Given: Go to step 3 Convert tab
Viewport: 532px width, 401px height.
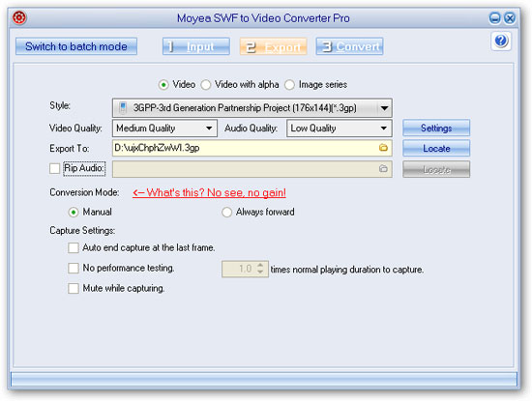Looking at the screenshot, I should pos(349,46).
